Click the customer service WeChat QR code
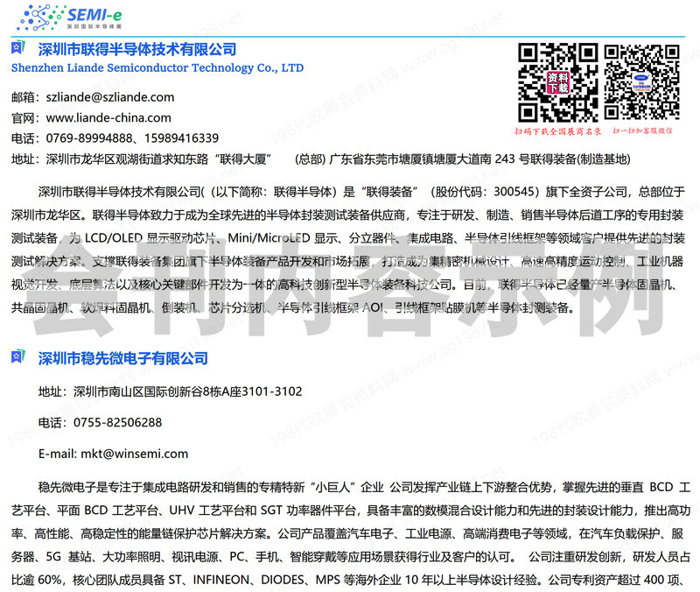 coord(642,82)
